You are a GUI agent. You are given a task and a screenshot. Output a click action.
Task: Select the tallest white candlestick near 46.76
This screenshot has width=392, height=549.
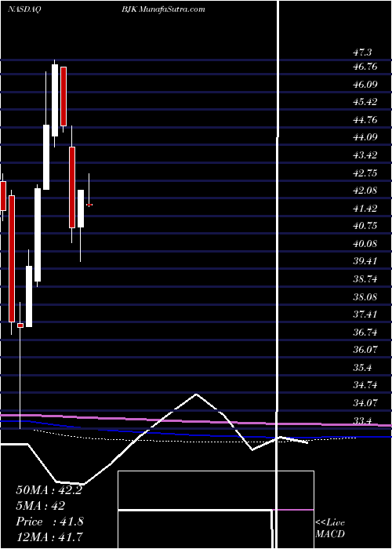55,101
